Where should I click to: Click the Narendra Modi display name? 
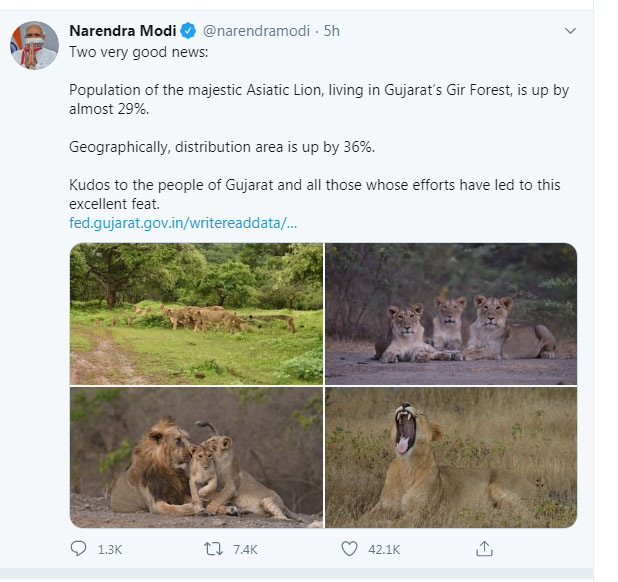click(x=123, y=31)
